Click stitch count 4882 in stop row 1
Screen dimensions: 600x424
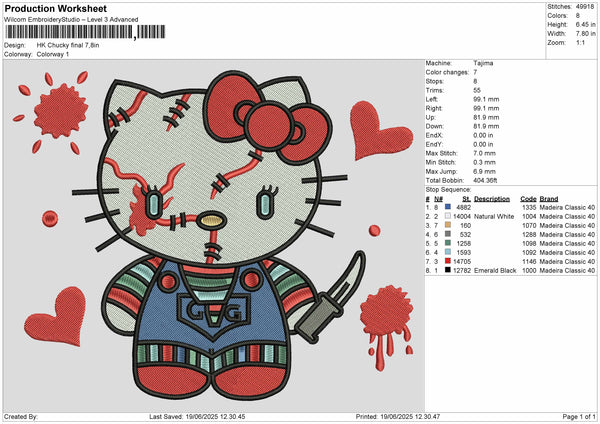tap(464, 207)
